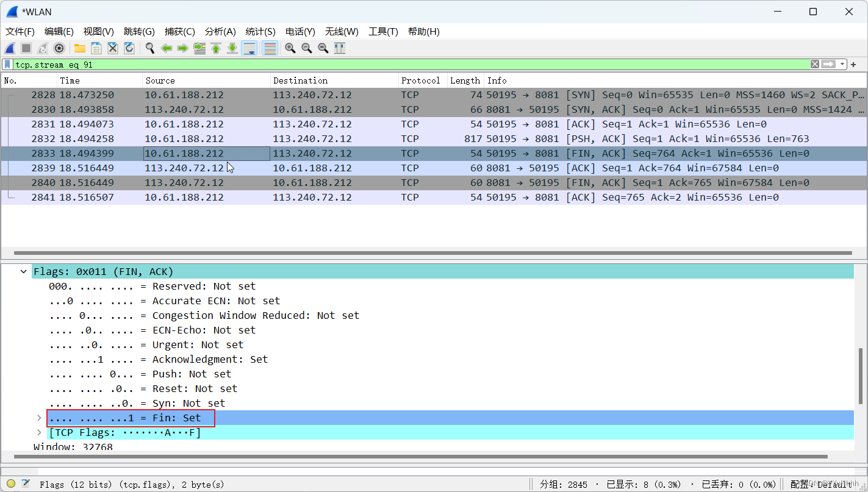Reset text to normal size

tap(323, 48)
